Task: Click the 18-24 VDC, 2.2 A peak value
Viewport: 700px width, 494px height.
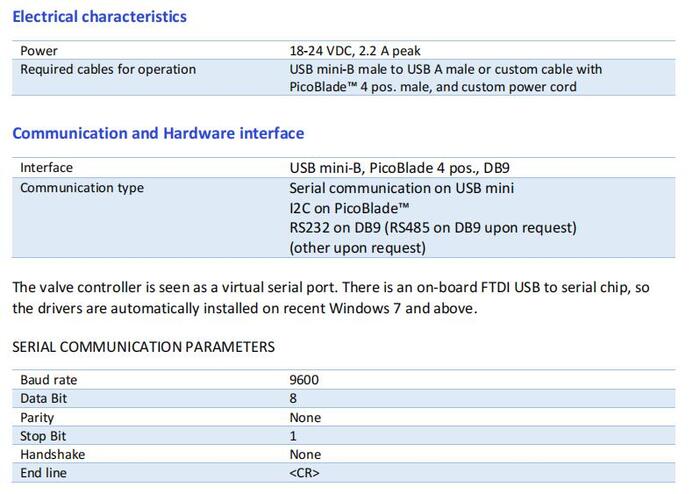Action: (355, 50)
